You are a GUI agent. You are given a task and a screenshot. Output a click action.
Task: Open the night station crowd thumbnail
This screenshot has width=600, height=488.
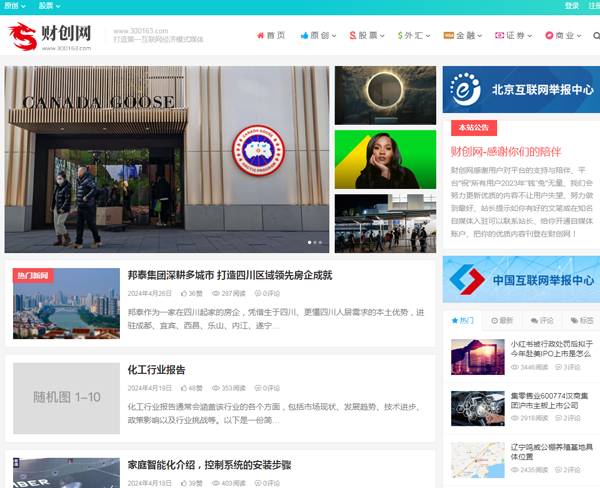pyautogui.click(x=385, y=224)
